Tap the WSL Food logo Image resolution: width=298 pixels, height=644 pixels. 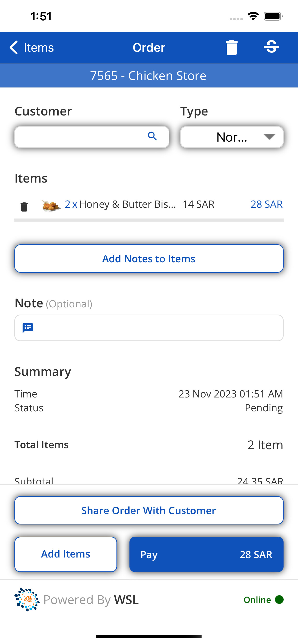tap(27, 599)
